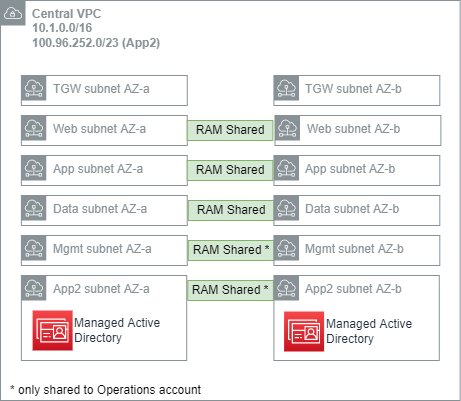Click the Data subnet AZ-b subnet icon
This screenshot has width=461, height=401.
coord(286,208)
